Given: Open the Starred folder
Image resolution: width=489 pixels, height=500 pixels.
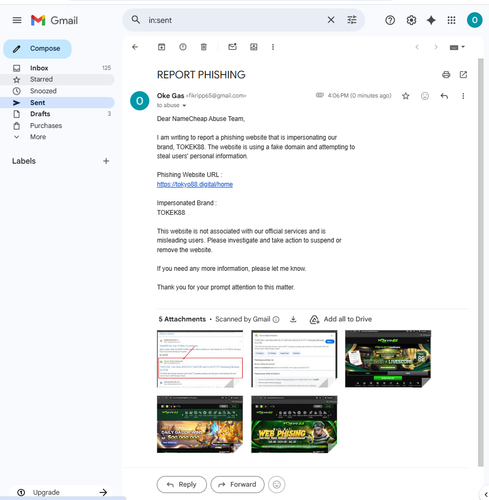Looking at the screenshot, I should point(57,79).
